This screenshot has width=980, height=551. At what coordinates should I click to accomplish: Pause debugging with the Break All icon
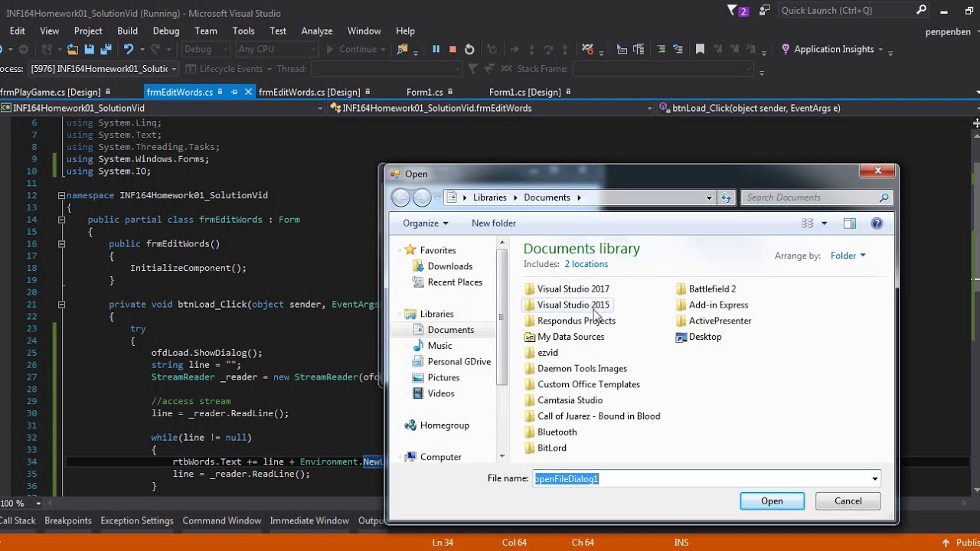click(x=436, y=49)
